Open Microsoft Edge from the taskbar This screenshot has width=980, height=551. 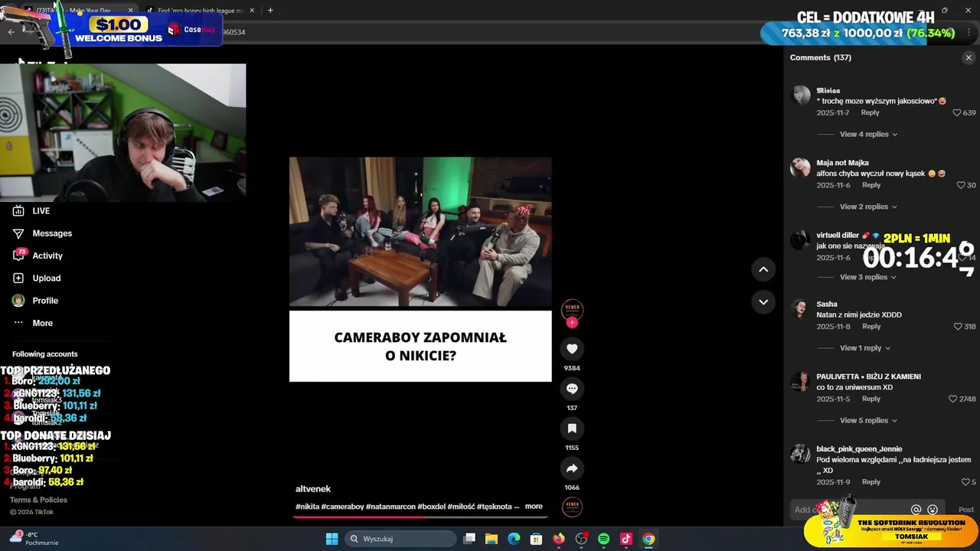click(x=514, y=539)
